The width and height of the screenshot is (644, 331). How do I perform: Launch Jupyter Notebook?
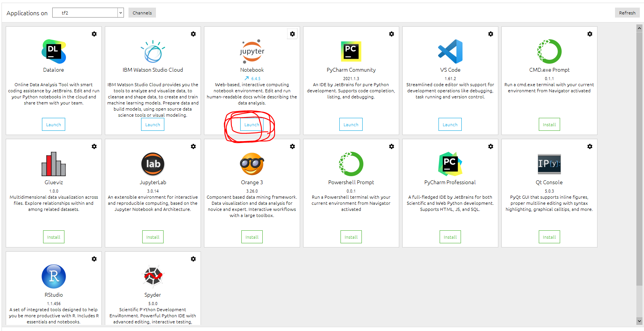[252, 124]
